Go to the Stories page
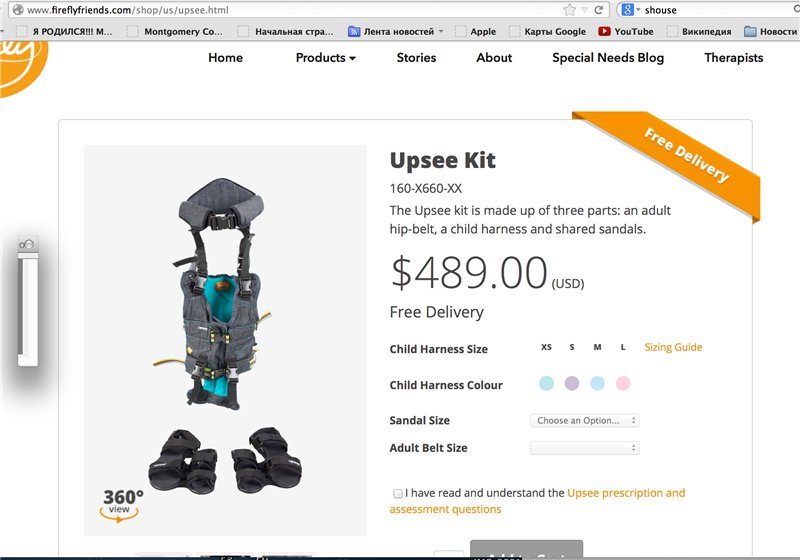Image resolution: width=800 pixels, height=560 pixels. pos(416,58)
